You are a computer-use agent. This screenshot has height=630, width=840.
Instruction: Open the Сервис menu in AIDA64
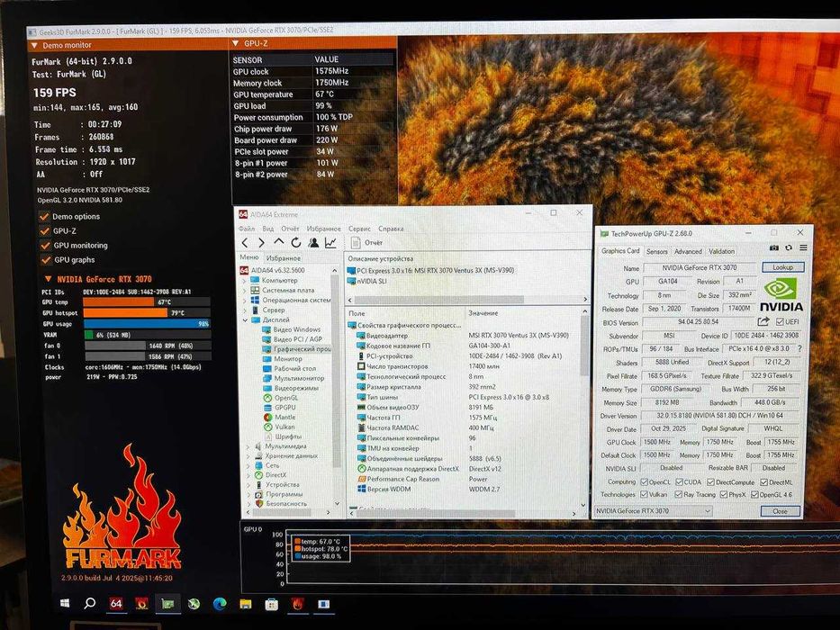tap(359, 229)
